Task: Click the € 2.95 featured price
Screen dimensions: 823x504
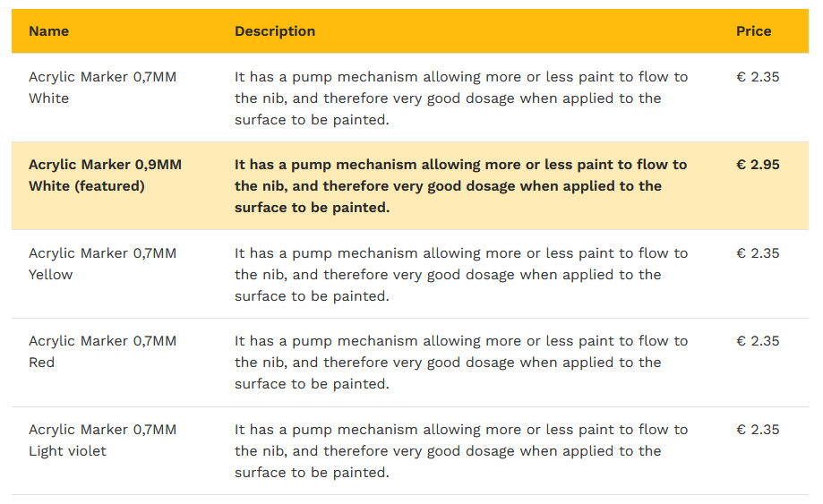Action: tap(758, 165)
